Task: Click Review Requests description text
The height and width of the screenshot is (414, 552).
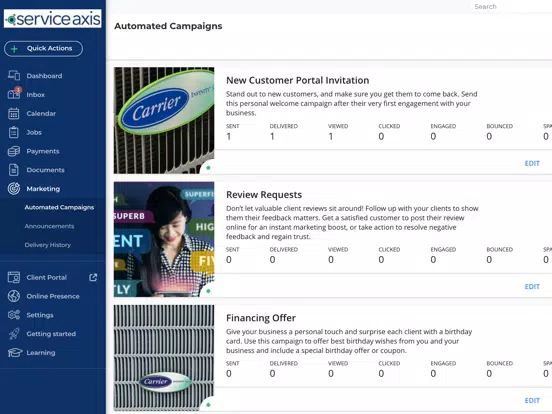Action: coord(352,222)
